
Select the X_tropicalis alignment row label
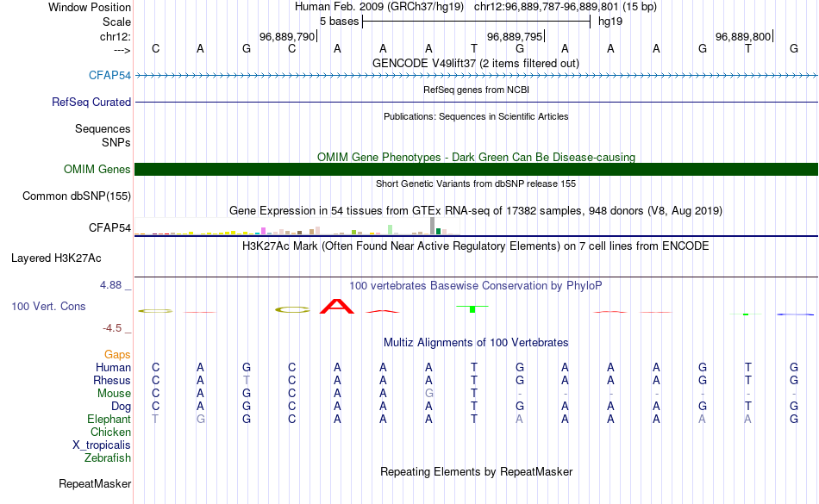[102, 445]
